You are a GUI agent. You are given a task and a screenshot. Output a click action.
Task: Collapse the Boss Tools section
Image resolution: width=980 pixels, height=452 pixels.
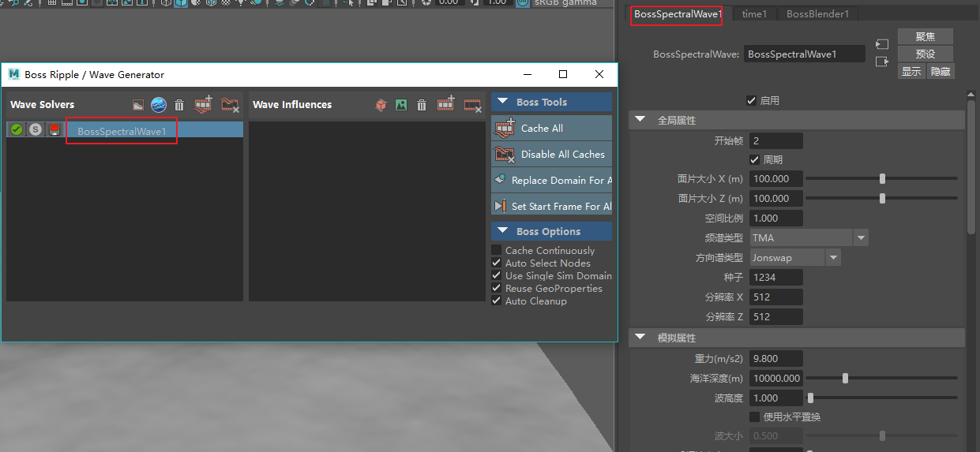[501, 102]
